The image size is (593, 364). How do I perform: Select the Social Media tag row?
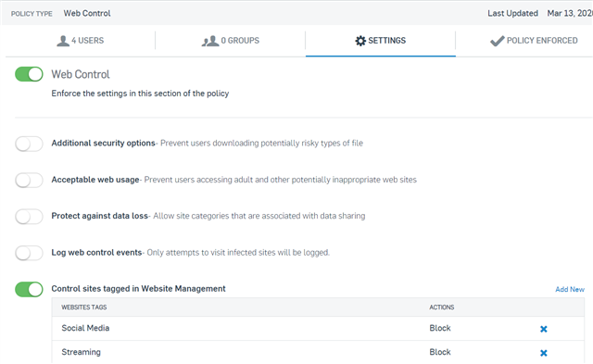tap(318, 329)
